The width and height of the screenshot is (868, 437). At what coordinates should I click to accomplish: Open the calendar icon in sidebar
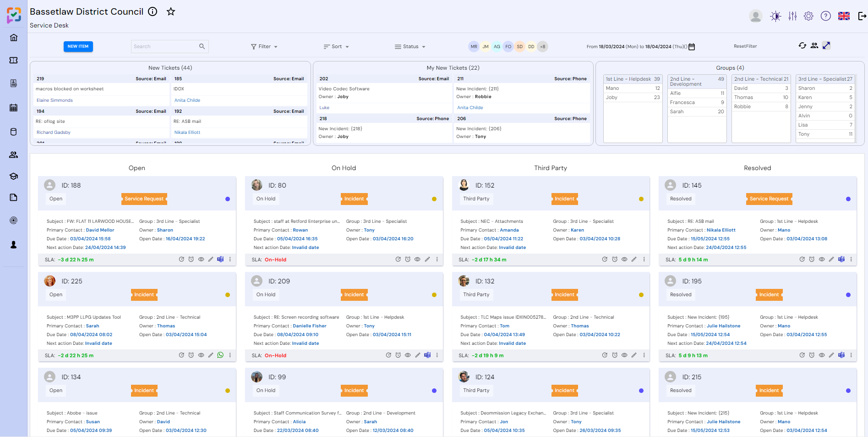[14, 108]
